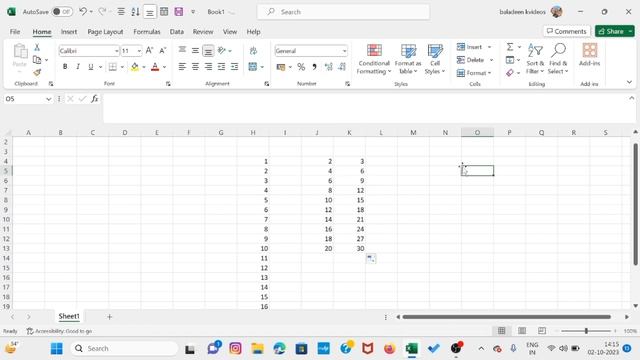
Task: Click the Percent Style icon
Action: tap(301, 67)
